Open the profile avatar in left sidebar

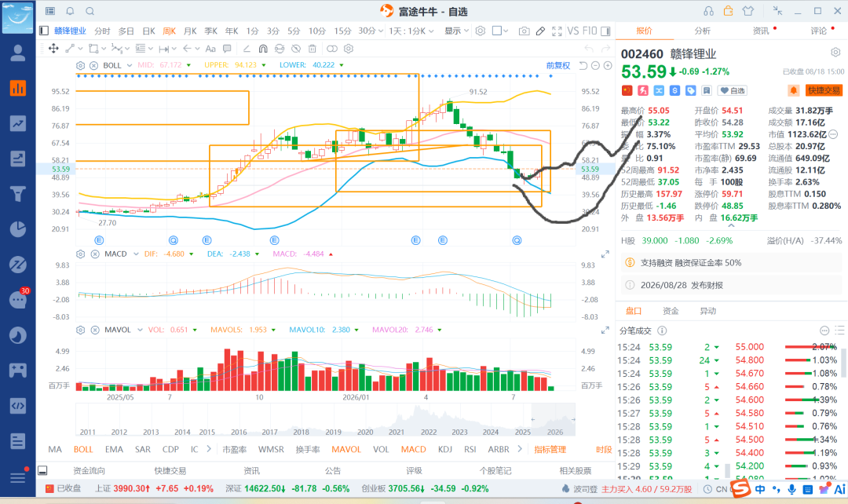(x=18, y=53)
